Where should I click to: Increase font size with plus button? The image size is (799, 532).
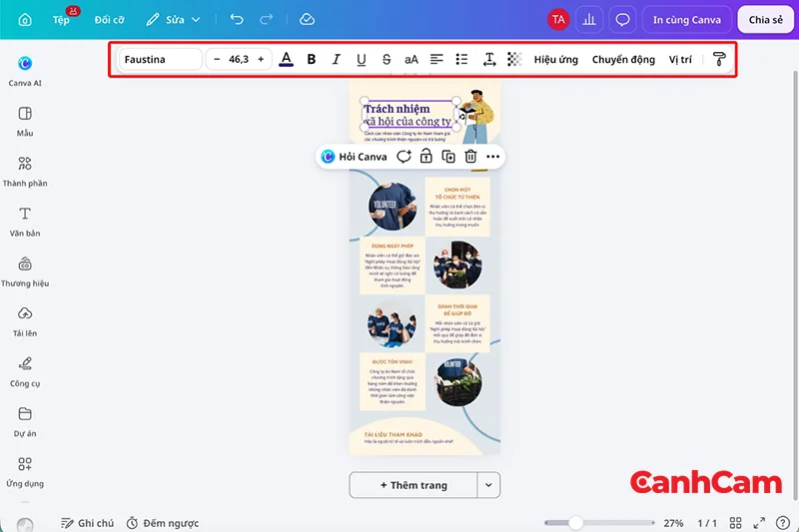pyautogui.click(x=261, y=60)
